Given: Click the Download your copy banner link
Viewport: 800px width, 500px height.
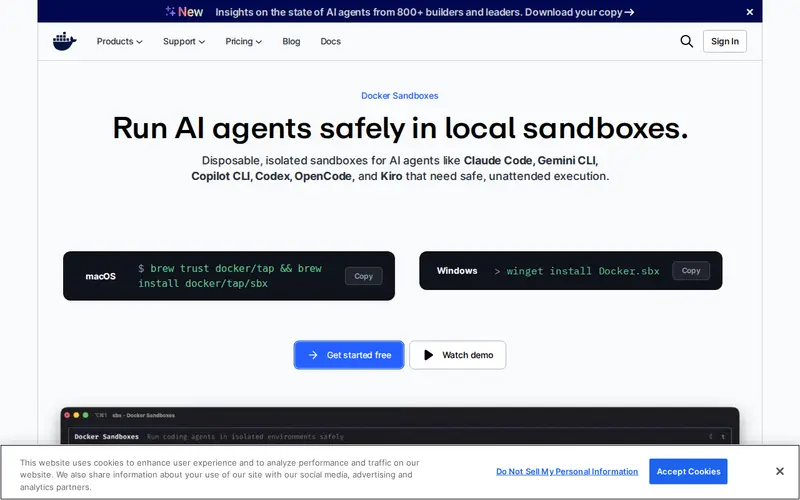Looking at the screenshot, I should (579, 12).
